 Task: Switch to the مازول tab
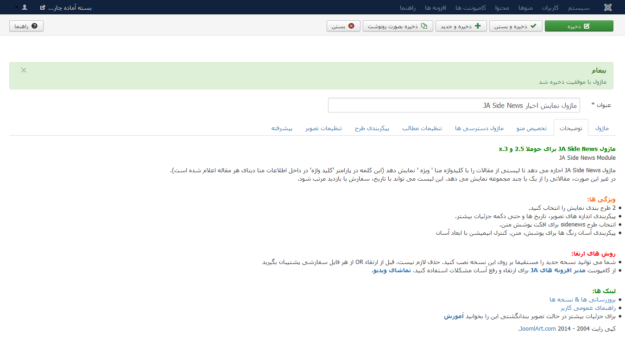(602, 128)
